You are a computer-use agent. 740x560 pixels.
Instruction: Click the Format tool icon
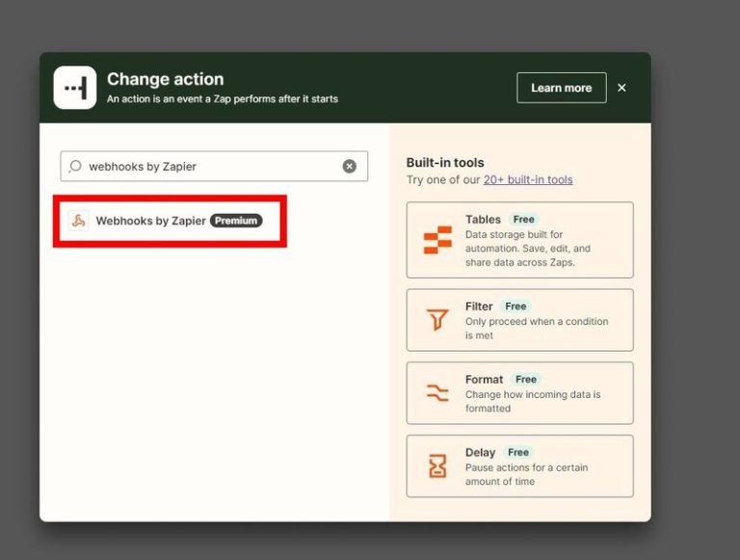(x=437, y=392)
